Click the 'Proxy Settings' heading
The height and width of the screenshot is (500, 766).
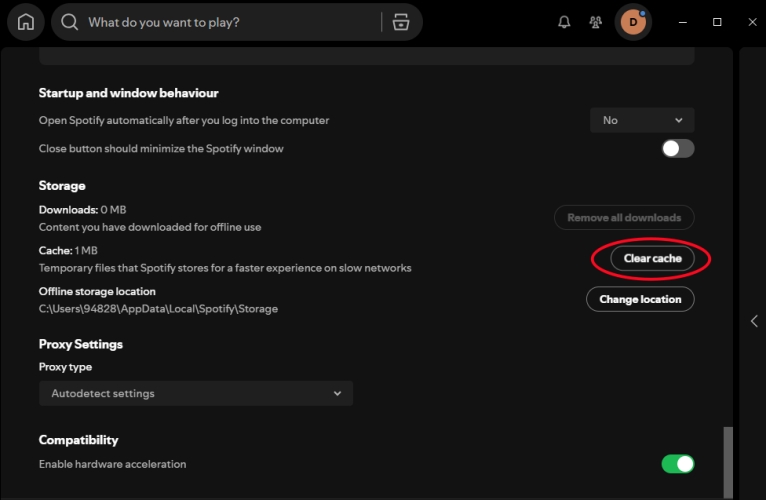81,344
